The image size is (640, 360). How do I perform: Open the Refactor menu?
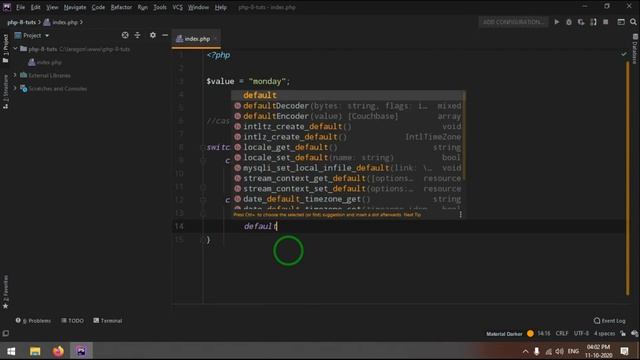click(121, 7)
